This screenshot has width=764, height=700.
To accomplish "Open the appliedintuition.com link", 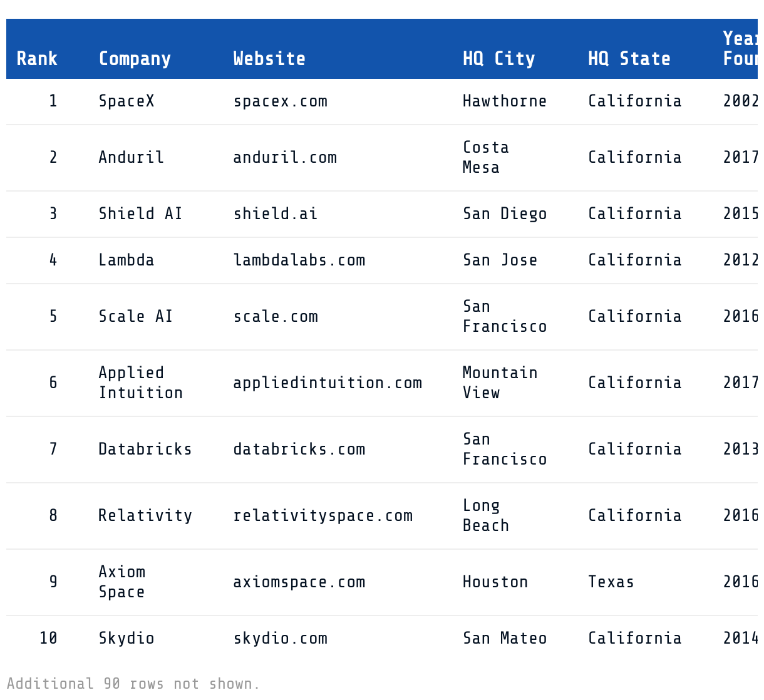I will coord(328,383).
